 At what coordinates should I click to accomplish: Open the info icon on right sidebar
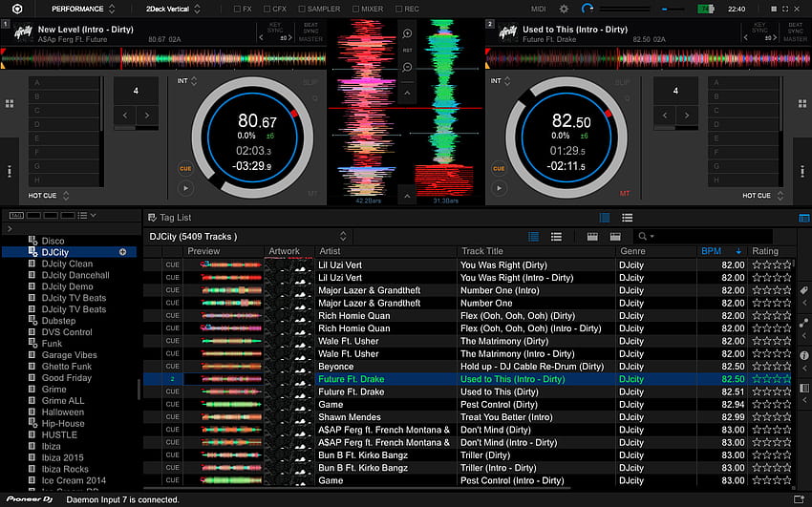[804, 355]
